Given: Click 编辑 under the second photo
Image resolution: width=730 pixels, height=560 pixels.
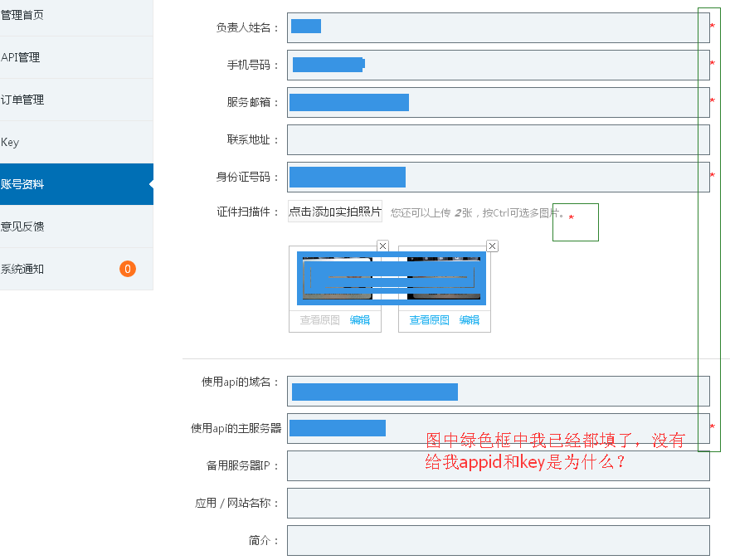Looking at the screenshot, I should [x=470, y=320].
